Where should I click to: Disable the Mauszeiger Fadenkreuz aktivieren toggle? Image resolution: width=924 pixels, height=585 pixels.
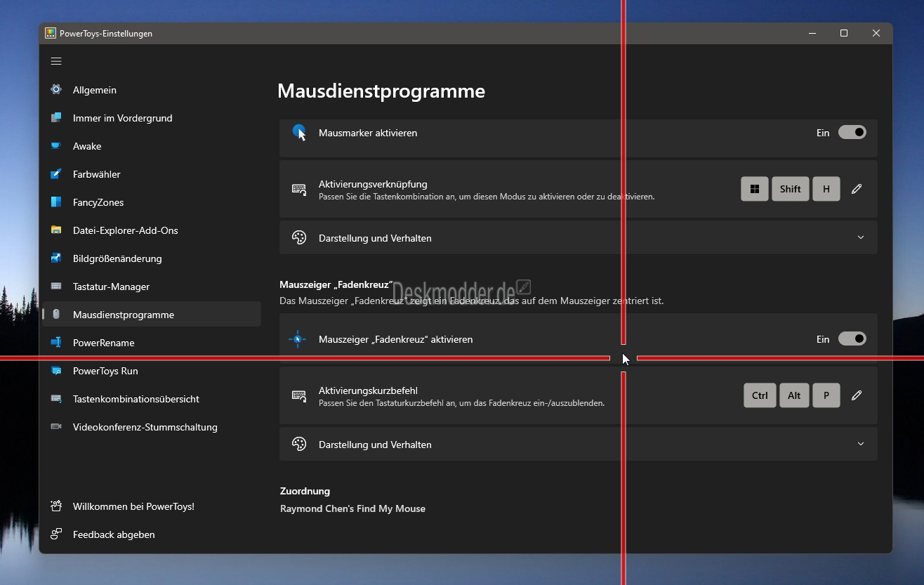[852, 339]
